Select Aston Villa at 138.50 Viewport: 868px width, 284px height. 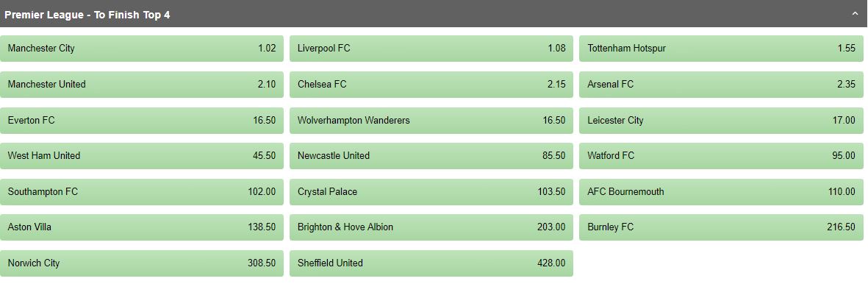click(142, 227)
